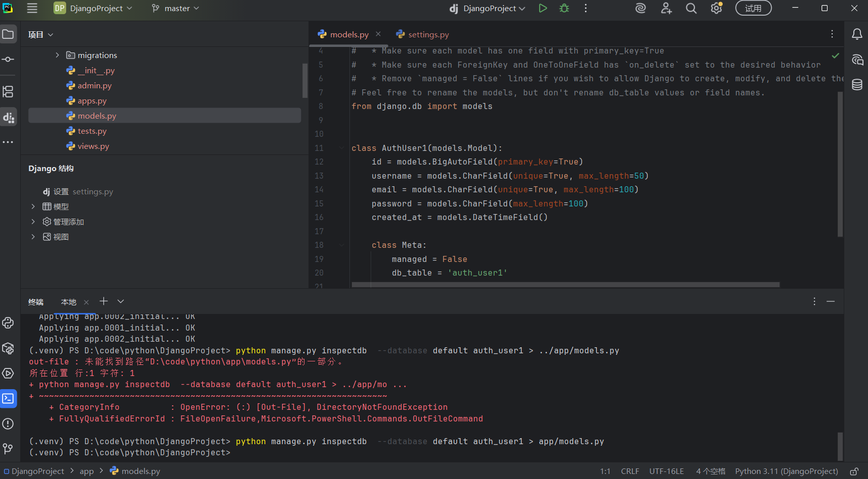The image size is (868, 479).
Task: Switch to the settings.py editor tab
Action: [x=423, y=34]
